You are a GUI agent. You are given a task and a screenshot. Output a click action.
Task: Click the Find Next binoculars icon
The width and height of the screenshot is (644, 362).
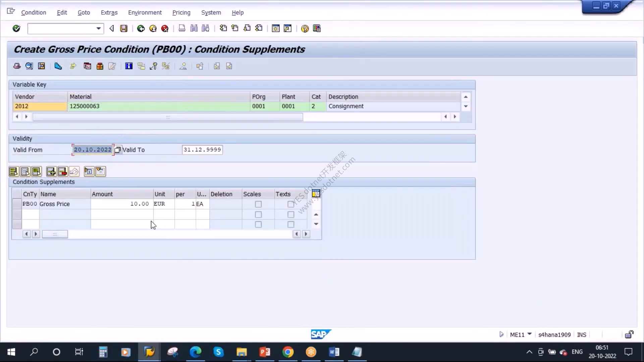206,28
